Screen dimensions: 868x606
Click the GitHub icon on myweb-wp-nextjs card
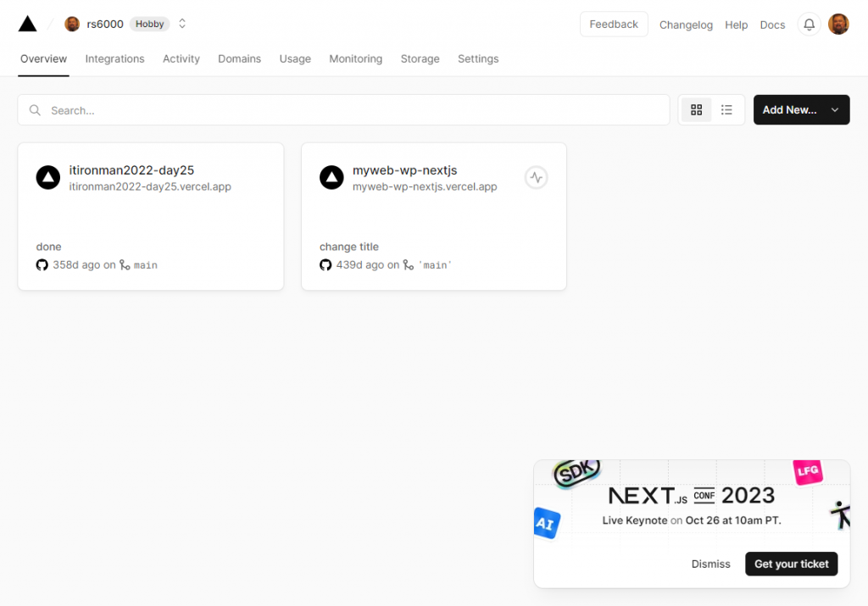point(325,264)
